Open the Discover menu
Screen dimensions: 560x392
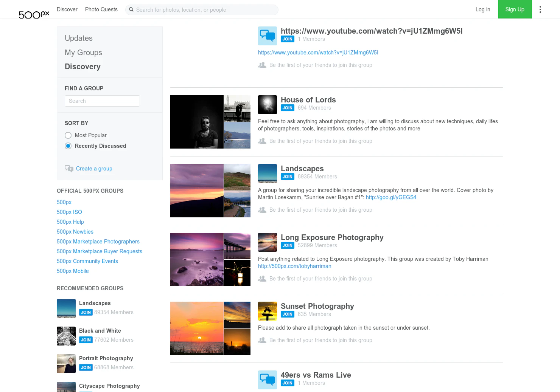click(67, 9)
